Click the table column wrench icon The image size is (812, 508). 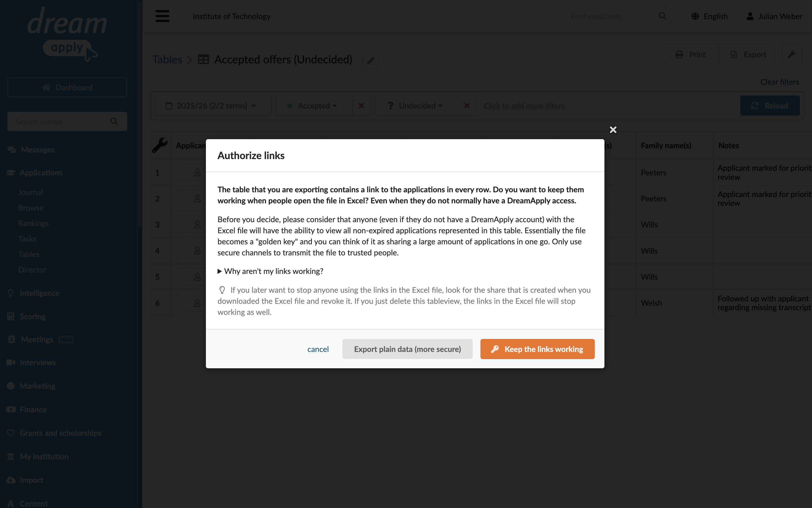(160, 145)
